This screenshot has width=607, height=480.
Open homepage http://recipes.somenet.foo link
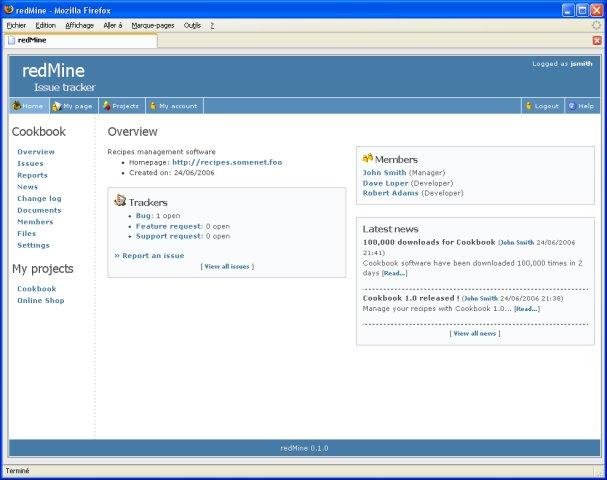tap(227, 162)
